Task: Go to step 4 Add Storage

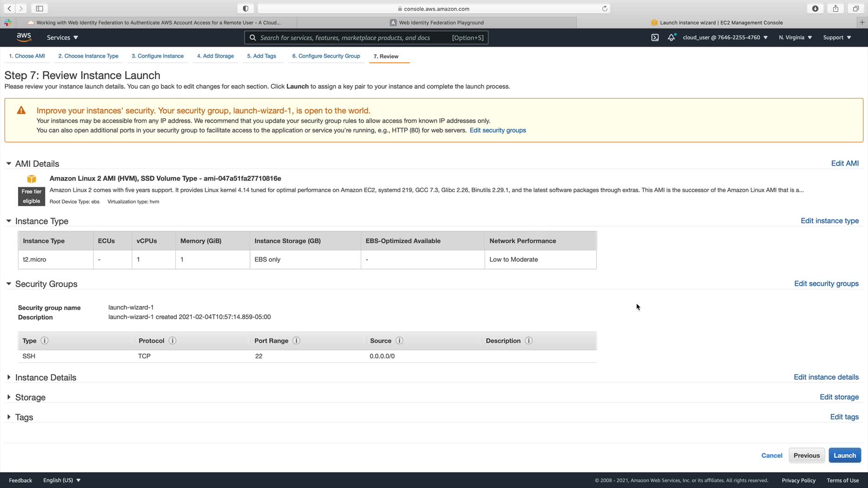Action: point(215,56)
